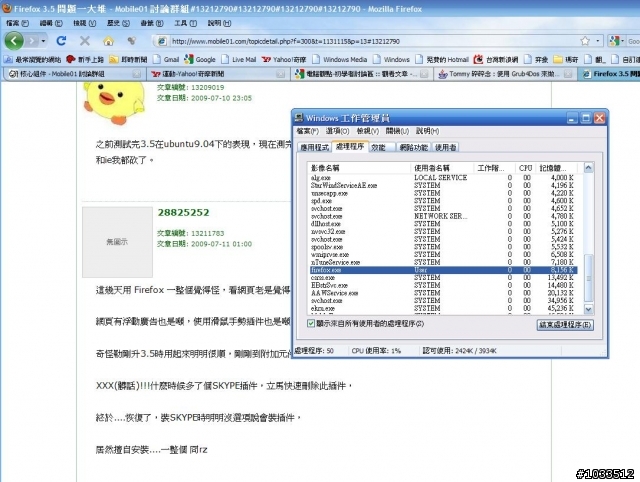Switch to the Yahoo!奇摩新聞 tab

(x=217, y=74)
